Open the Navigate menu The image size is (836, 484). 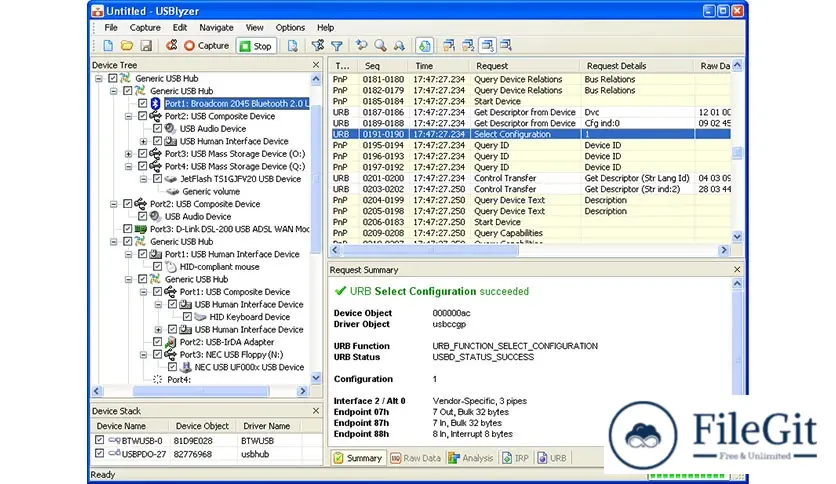[216, 28]
